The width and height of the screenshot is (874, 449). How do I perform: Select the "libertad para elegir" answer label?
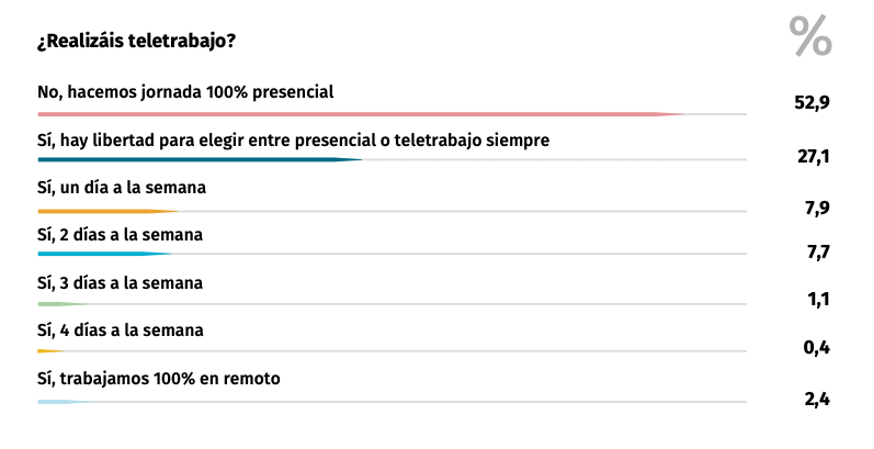pos(293,139)
